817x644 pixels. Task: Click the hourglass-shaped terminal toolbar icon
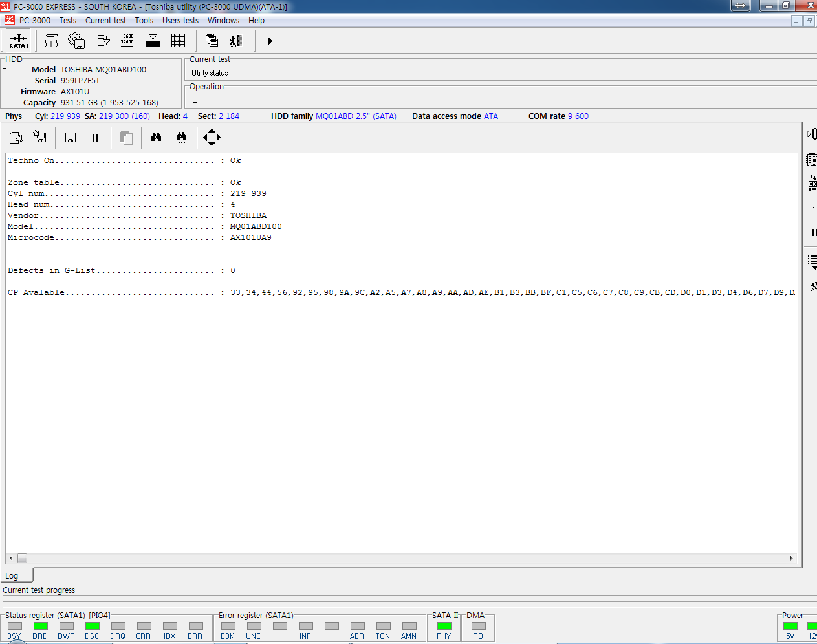(x=153, y=41)
